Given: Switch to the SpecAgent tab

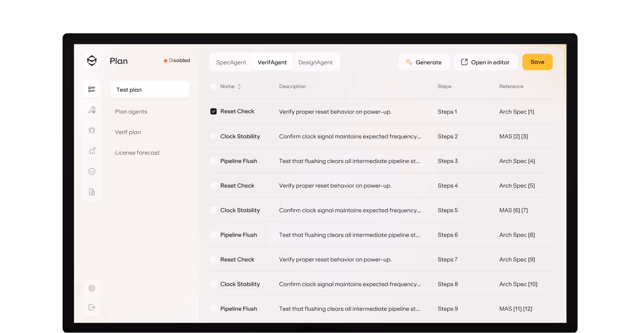Looking at the screenshot, I should [231, 62].
